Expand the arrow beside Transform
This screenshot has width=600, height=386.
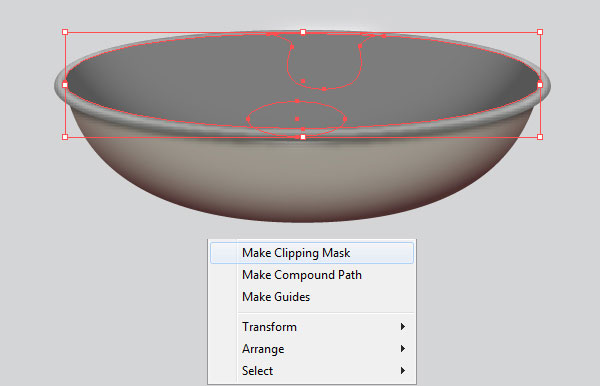(x=403, y=327)
